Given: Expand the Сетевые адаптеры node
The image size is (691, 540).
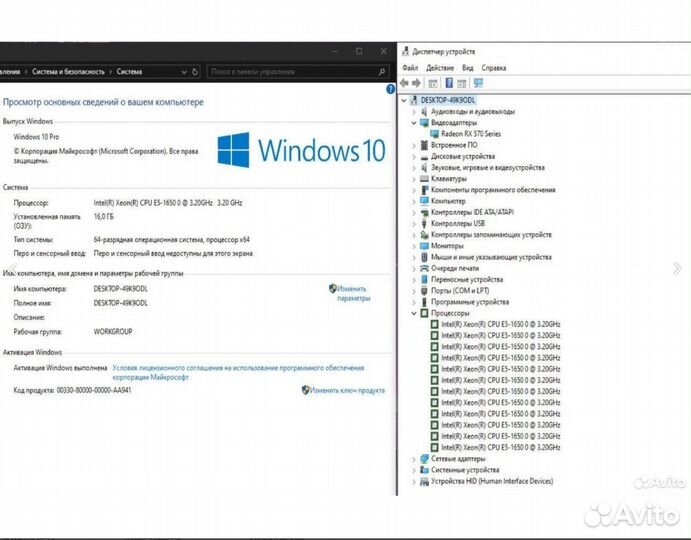Looking at the screenshot, I should pyautogui.click(x=413, y=459).
